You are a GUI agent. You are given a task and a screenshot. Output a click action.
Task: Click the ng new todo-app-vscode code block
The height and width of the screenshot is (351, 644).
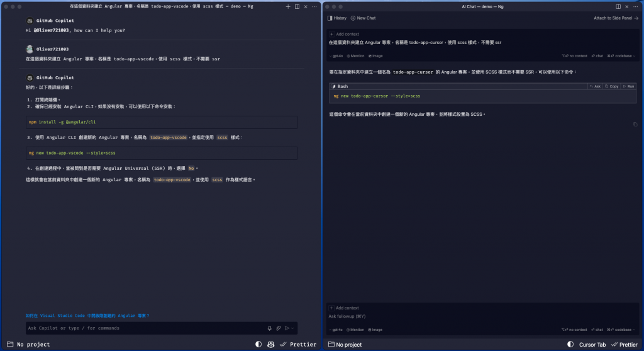click(162, 153)
